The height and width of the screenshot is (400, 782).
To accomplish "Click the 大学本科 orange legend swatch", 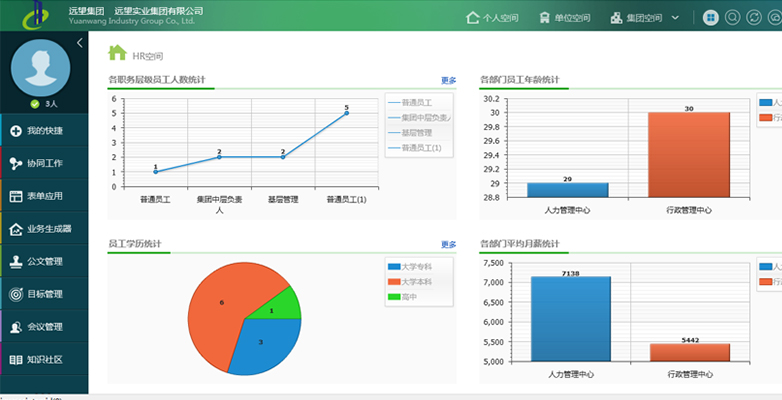I will (392, 282).
